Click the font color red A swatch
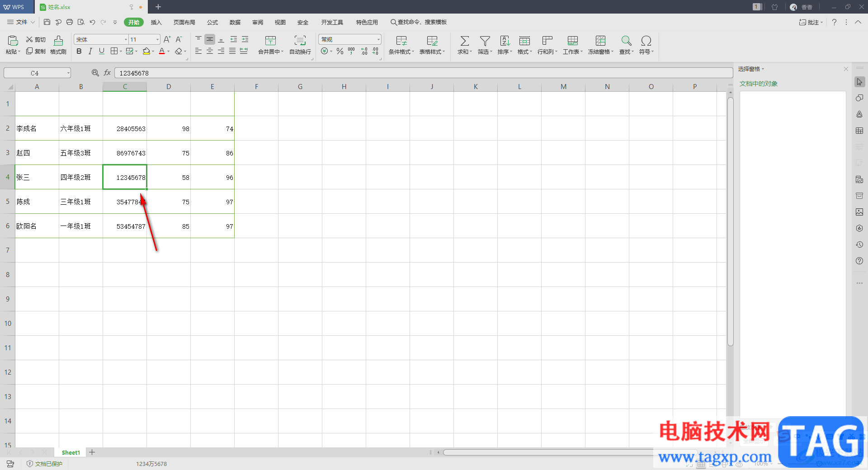 [162, 52]
